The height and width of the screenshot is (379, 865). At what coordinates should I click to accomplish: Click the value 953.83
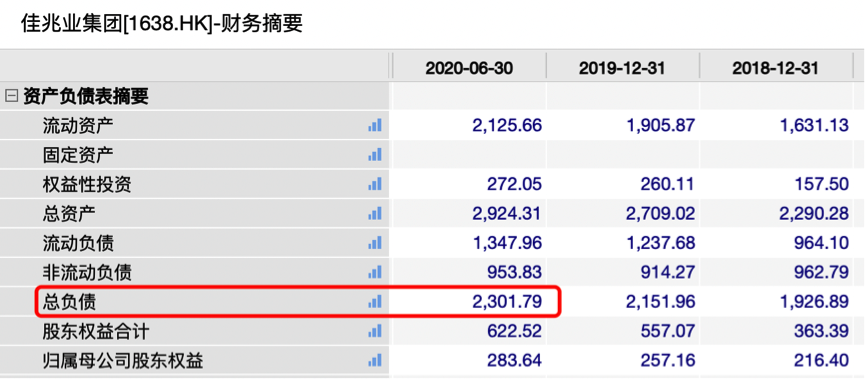point(514,272)
